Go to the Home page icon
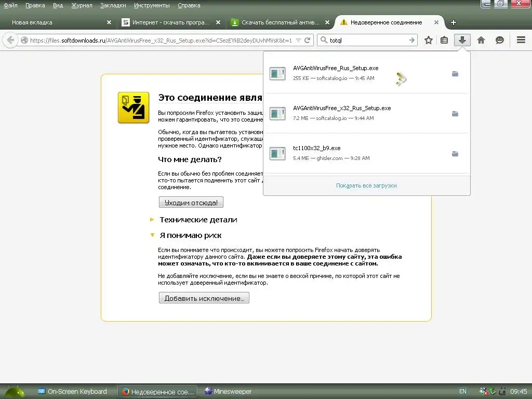This screenshot has width=532, height=399. [x=481, y=41]
